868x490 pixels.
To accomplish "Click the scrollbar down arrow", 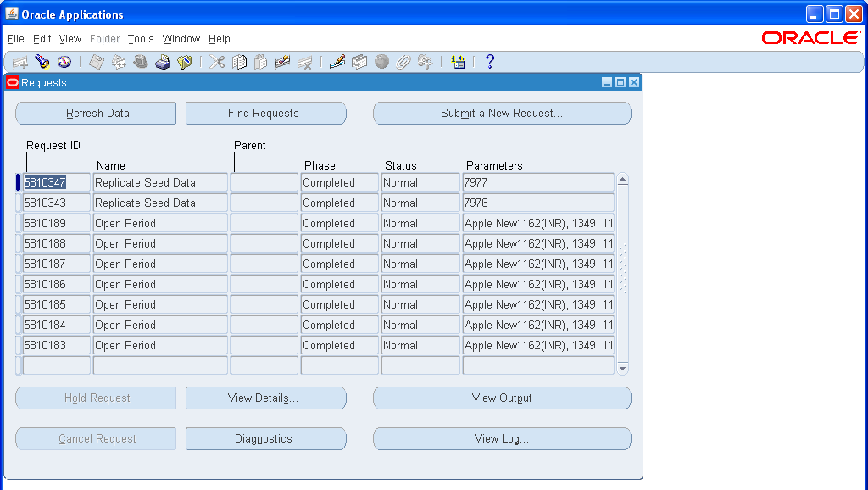I will click(x=622, y=368).
